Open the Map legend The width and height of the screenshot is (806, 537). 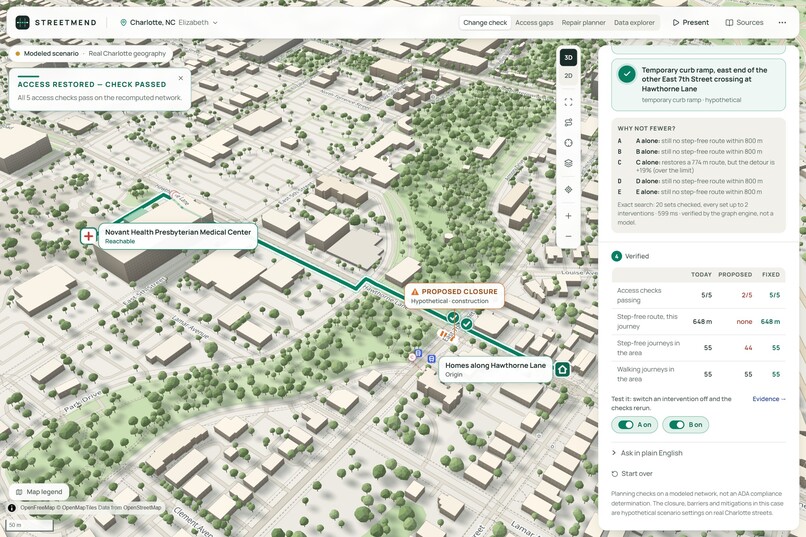[x=39, y=492]
